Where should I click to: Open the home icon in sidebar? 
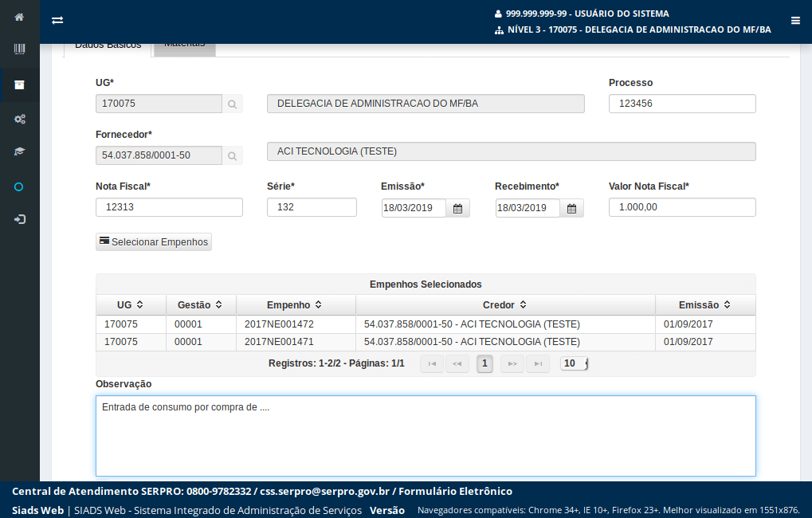pyautogui.click(x=19, y=17)
